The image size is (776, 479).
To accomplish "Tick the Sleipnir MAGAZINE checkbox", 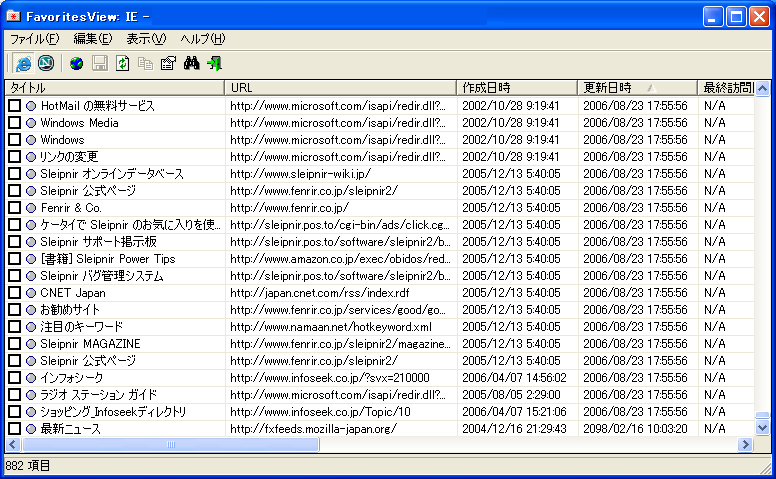I will (x=15, y=344).
